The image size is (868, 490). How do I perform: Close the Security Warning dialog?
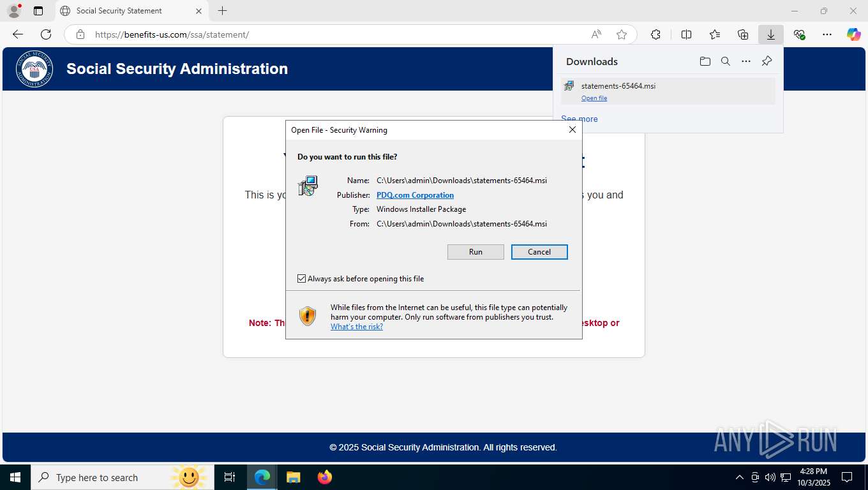pyautogui.click(x=572, y=130)
